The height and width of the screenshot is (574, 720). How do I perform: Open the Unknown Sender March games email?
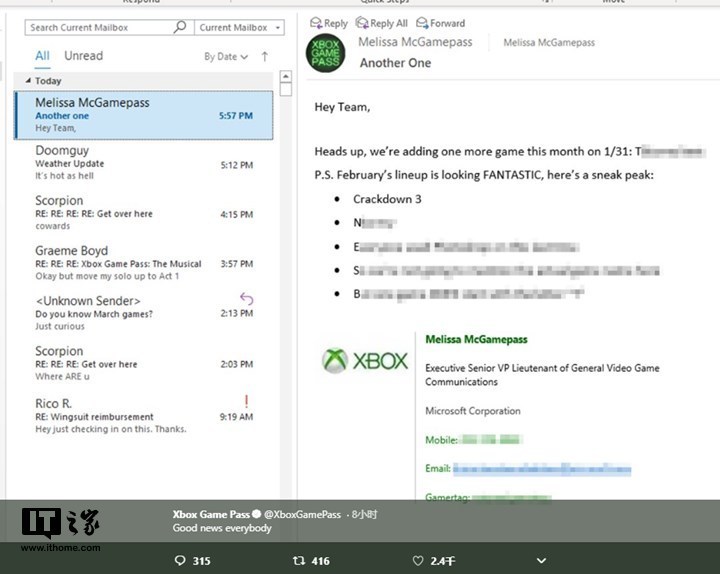pyautogui.click(x=144, y=313)
